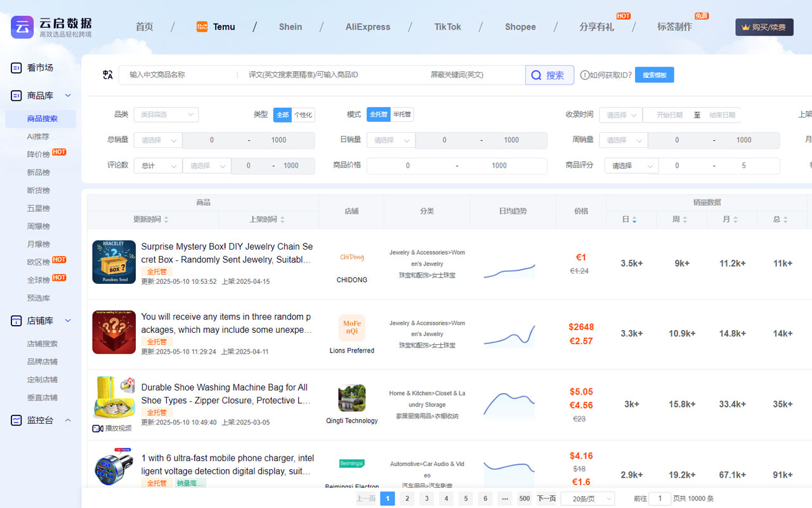The image size is (812, 508).
Task: Sort by 更新时间 using its sort arrows
Action: click(x=166, y=220)
